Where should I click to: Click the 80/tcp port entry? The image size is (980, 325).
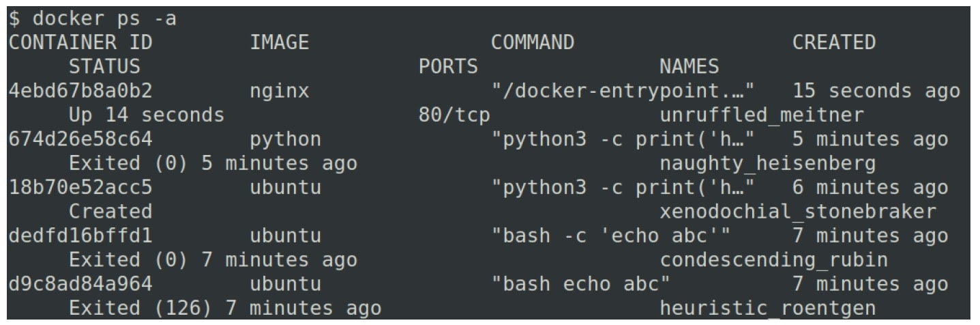(454, 115)
